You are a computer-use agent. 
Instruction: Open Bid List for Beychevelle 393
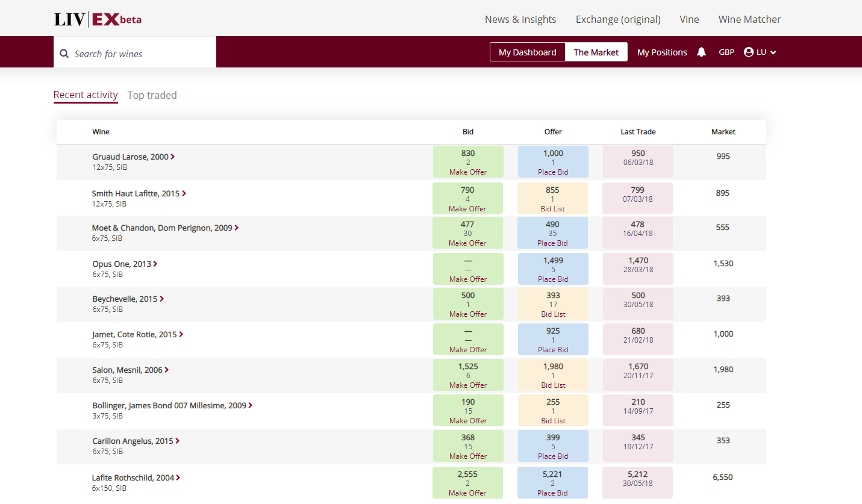(553, 314)
